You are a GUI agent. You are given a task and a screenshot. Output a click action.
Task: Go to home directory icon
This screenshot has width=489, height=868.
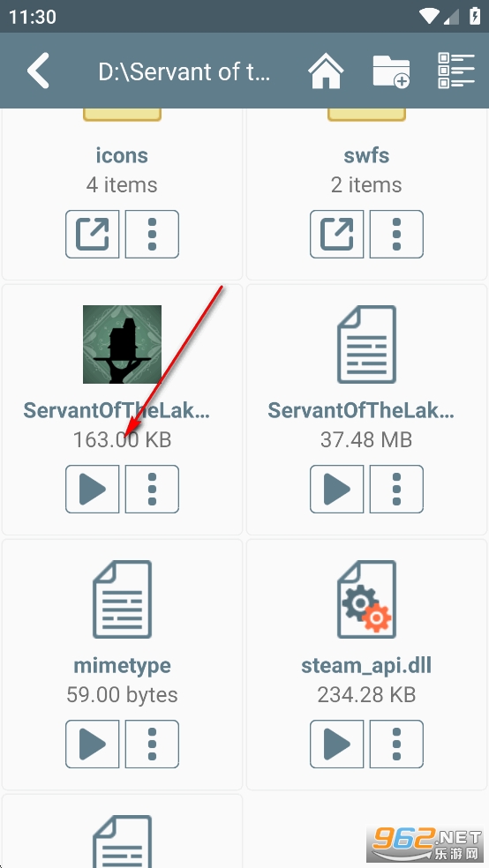click(x=326, y=71)
